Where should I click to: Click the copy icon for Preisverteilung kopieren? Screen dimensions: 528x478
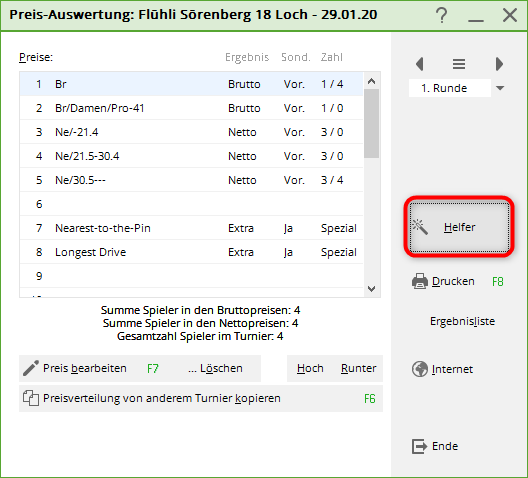coord(31,398)
